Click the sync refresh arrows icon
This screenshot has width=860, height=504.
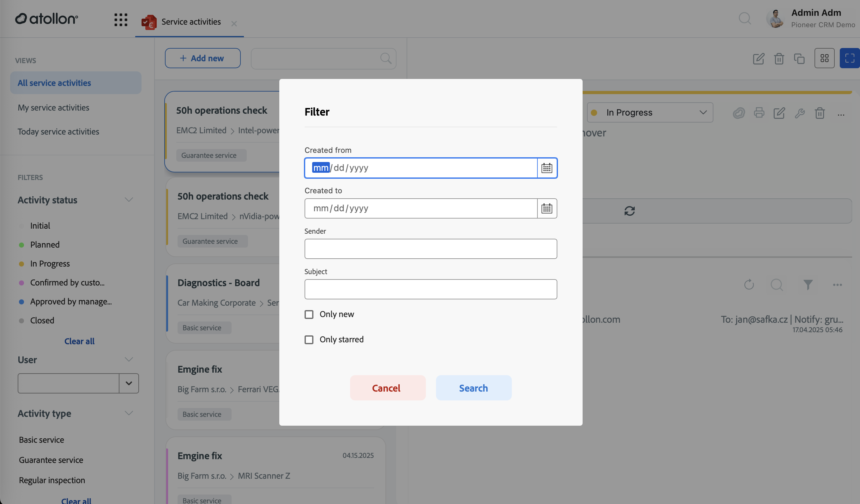(x=629, y=211)
